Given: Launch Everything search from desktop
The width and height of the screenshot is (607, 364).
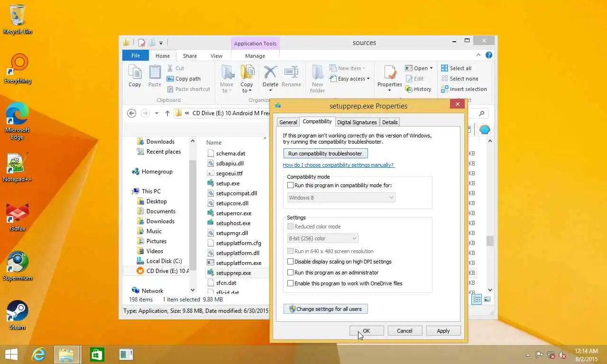Looking at the screenshot, I should coord(17,69).
